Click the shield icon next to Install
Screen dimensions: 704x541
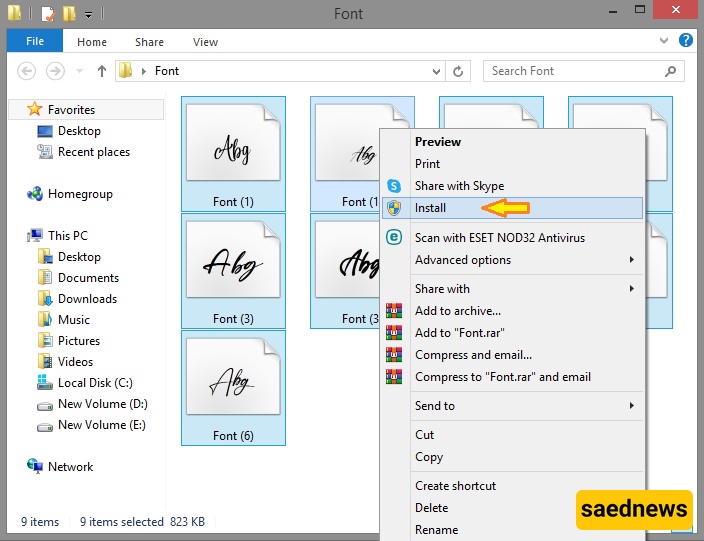pos(394,208)
